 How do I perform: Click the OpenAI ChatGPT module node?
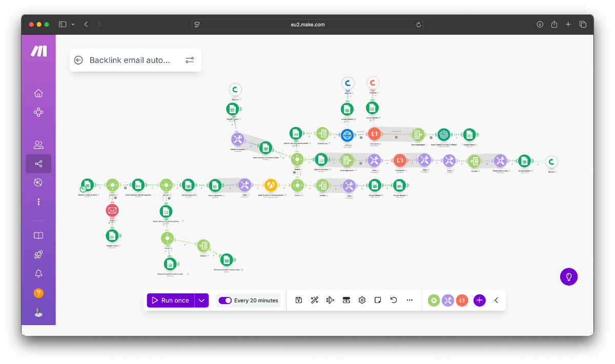(x=444, y=135)
